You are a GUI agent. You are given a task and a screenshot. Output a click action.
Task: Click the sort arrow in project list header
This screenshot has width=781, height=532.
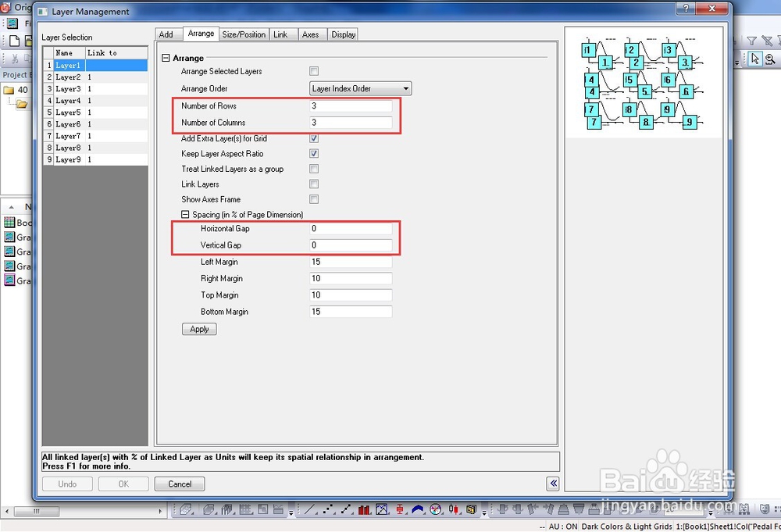point(12,207)
